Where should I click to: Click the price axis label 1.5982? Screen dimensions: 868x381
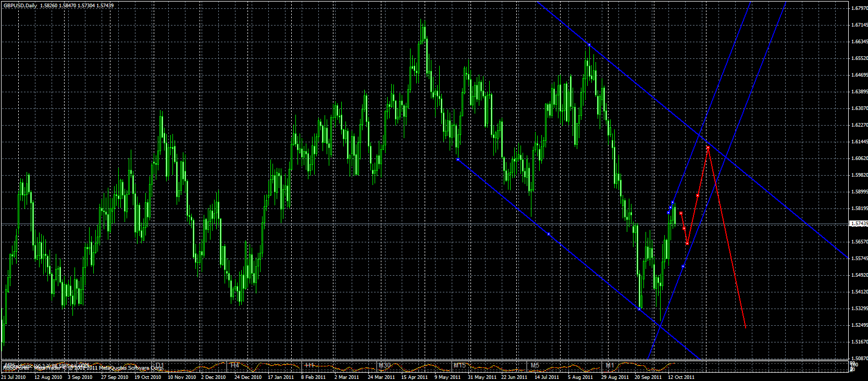tap(860, 175)
